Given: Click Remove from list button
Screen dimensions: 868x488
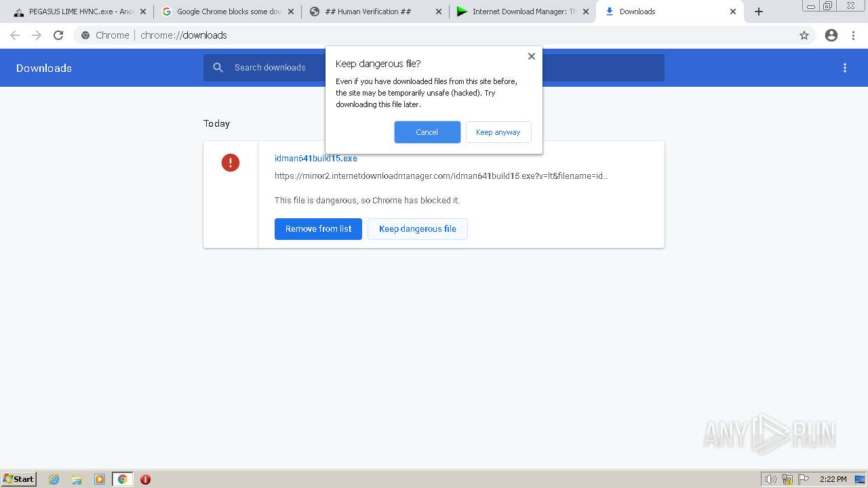Looking at the screenshot, I should 318,229.
